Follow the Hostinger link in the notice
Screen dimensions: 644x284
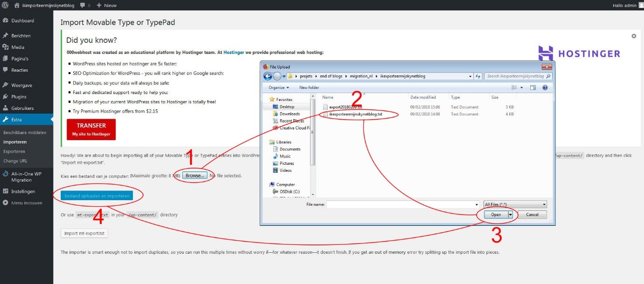[234, 53]
